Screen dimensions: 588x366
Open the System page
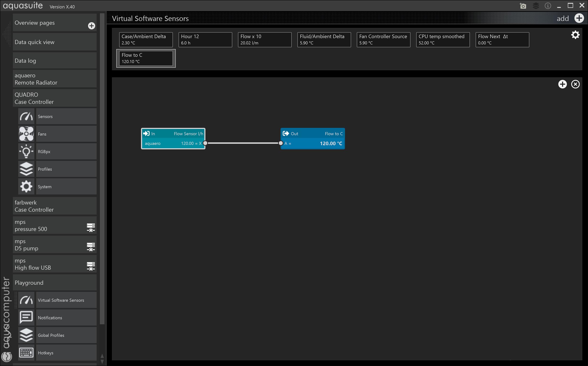click(x=66, y=187)
